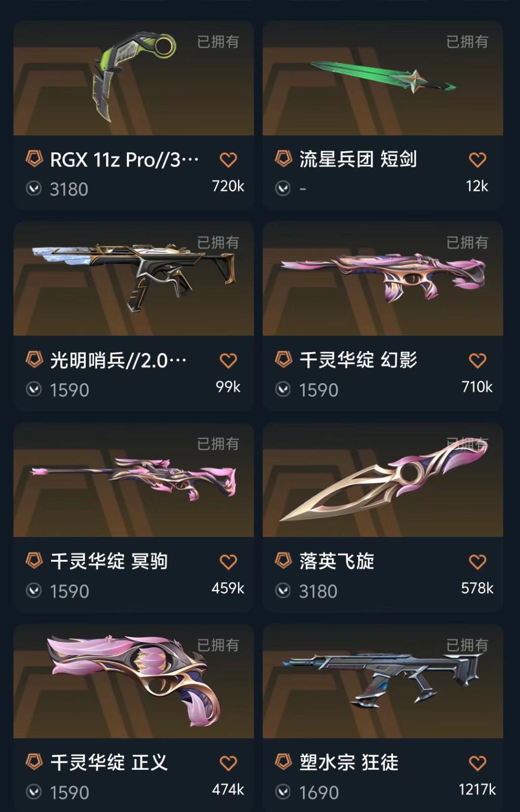
Task: View the 光明哨兵 rifle skin image
Action: click(134, 279)
